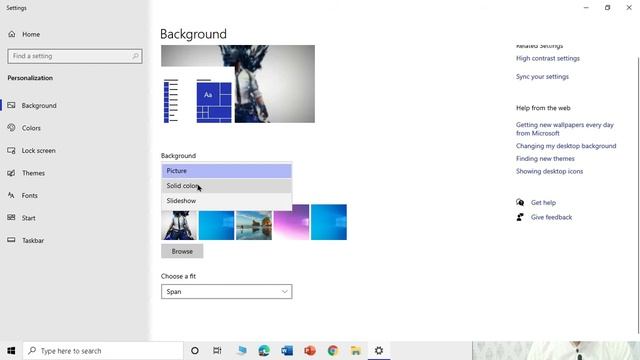Click the Settings gear on the taskbar

pos(379,351)
